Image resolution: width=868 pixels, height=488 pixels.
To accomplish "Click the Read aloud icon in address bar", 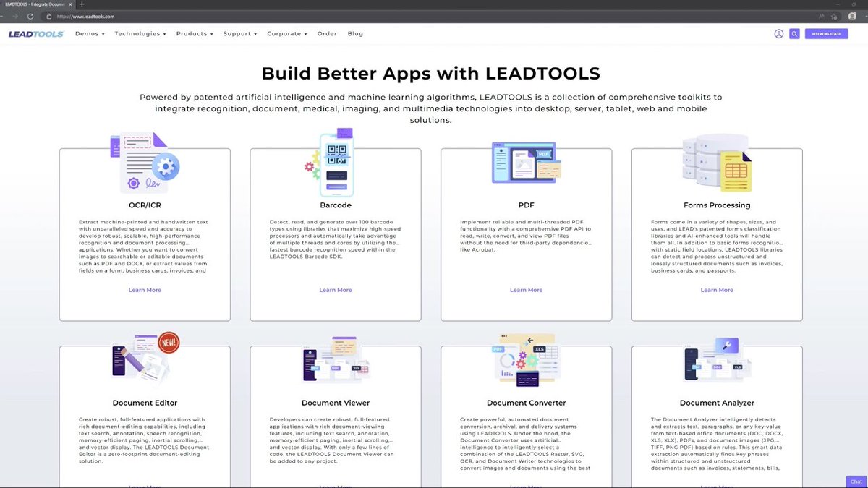I will tap(822, 16).
